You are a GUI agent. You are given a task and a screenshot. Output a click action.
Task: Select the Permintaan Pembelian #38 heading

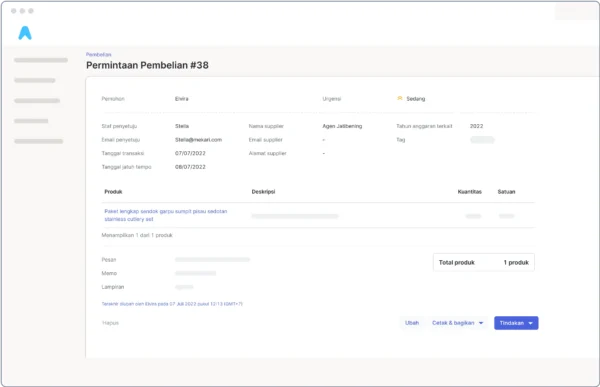(x=147, y=65)
